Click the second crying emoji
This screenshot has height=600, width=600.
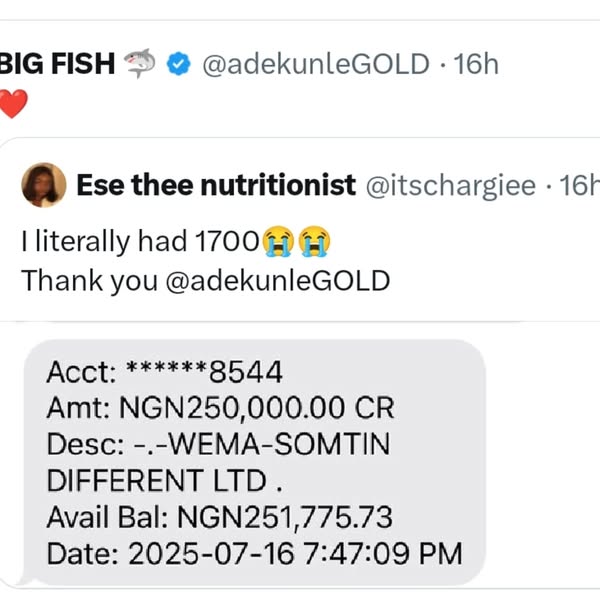click(313, 241)
